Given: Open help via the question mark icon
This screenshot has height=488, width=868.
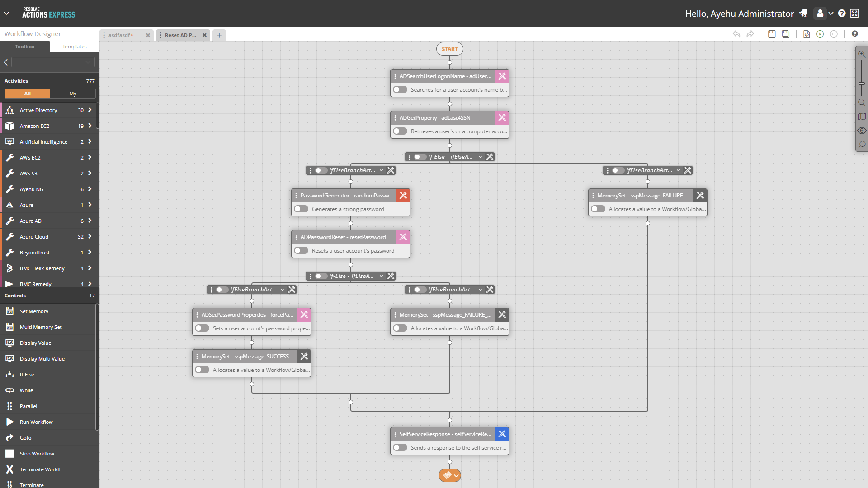Looking at the screenshot, I should (x=855, y=33).
